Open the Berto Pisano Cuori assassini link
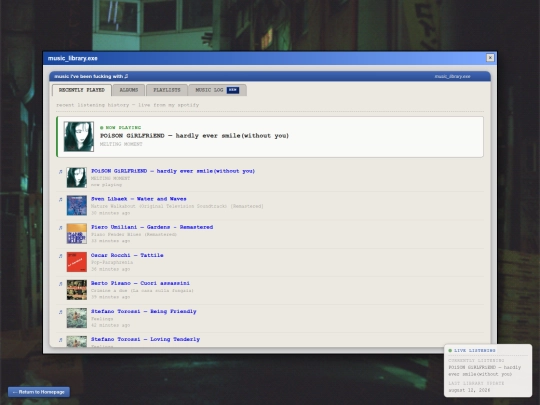Screen dimensions: 540x405 (x=140, y=283)
